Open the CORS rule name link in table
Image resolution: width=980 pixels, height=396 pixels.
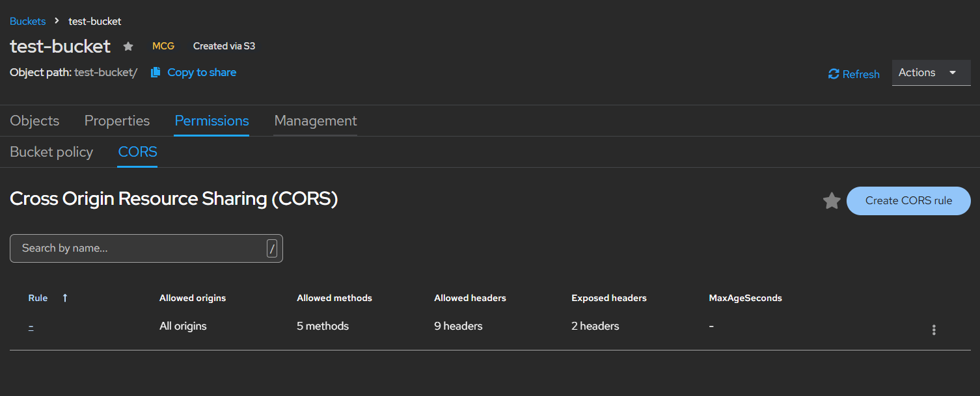(31, 326)
